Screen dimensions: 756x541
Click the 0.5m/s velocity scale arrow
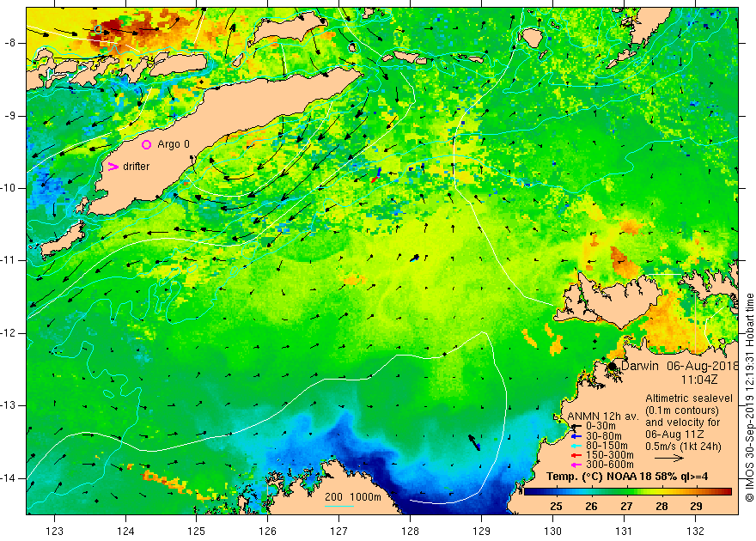coord(668,458)
